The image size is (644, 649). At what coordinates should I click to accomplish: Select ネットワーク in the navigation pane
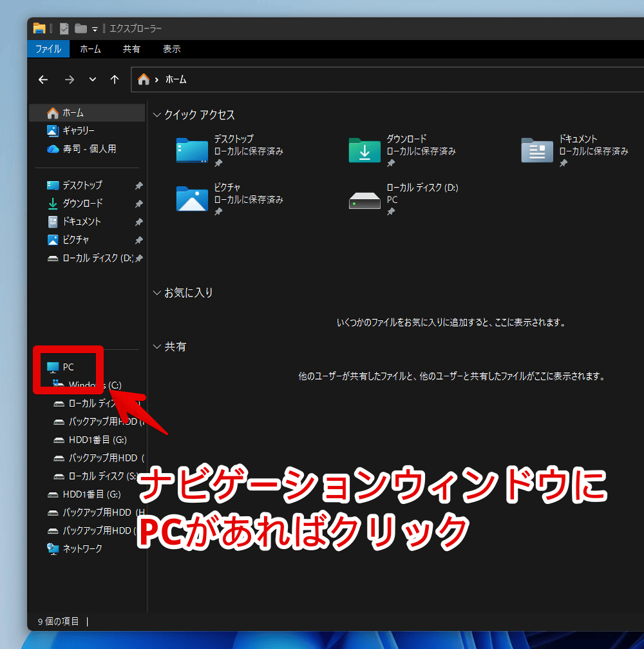click(77, 548)
